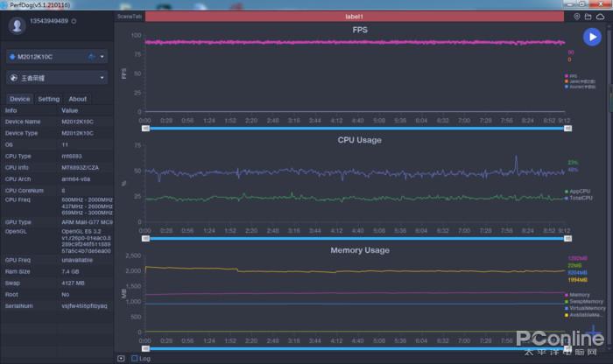Click the blue play/record button

(592, 37)
